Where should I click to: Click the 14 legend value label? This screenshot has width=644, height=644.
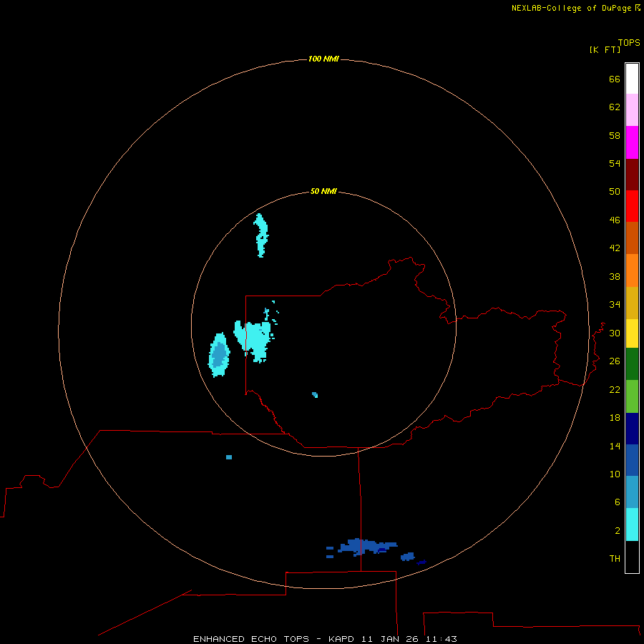pos(615,446)
